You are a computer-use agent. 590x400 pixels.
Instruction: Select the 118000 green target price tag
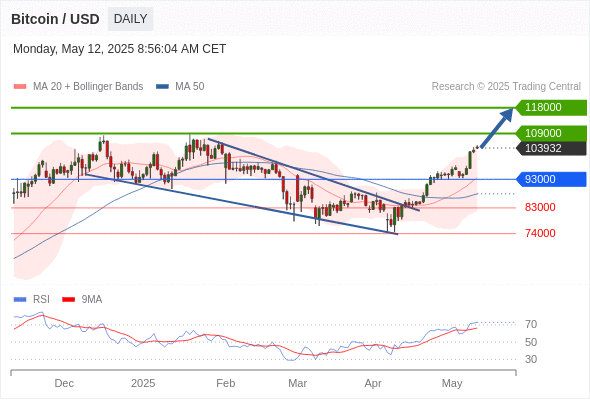click(551, 108)
